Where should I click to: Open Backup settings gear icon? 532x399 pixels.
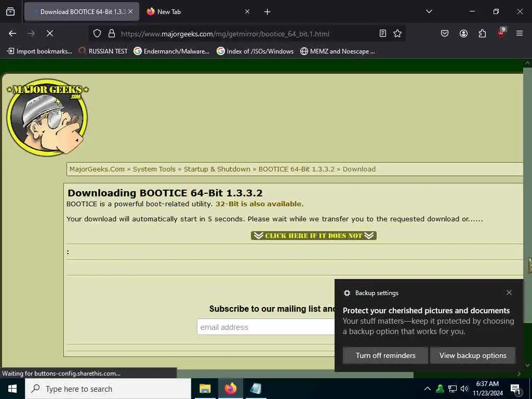click(x=347, y=293)
